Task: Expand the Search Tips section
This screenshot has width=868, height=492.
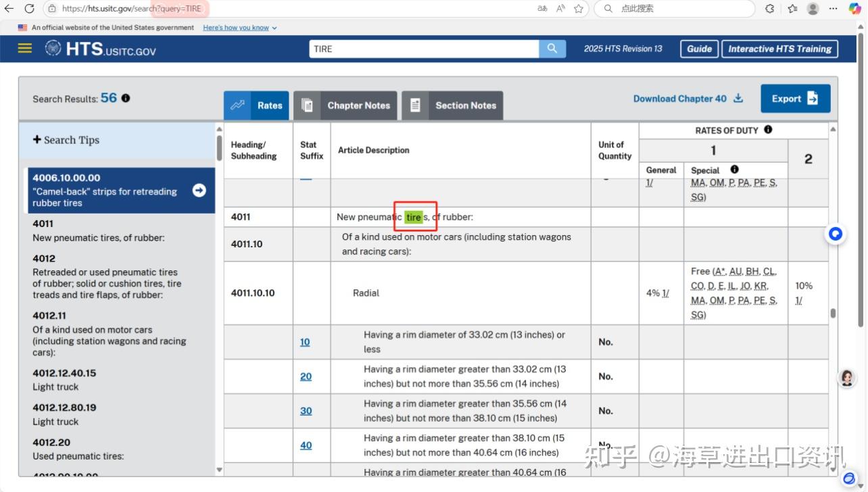Action: click(x=66, y=140)
